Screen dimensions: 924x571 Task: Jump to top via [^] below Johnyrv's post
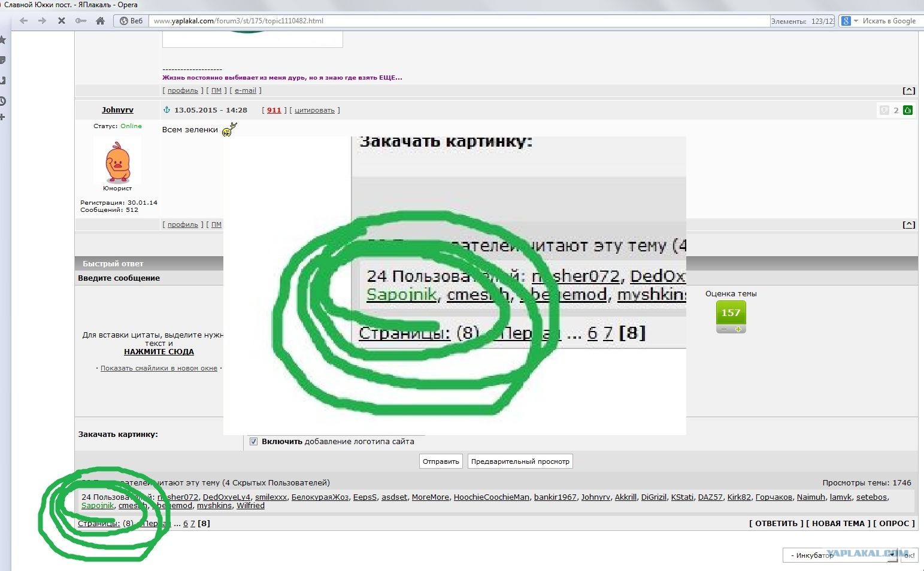pos(909,225)
